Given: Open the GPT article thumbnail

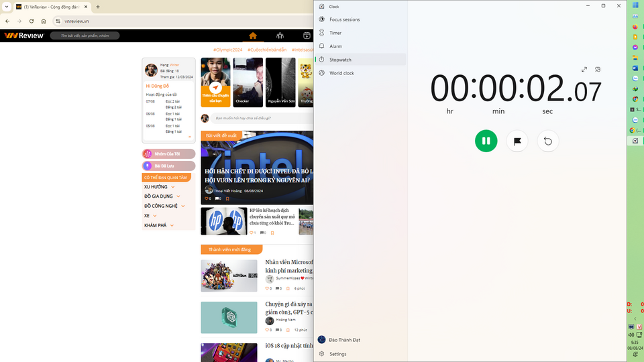Looking at the screenshot, I should (x=229, y=318).
